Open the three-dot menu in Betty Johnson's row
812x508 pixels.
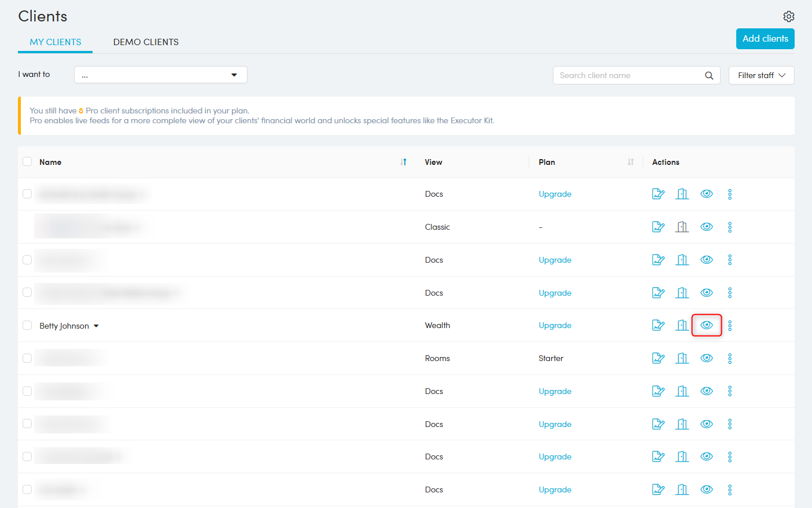[x=730, y=326]
